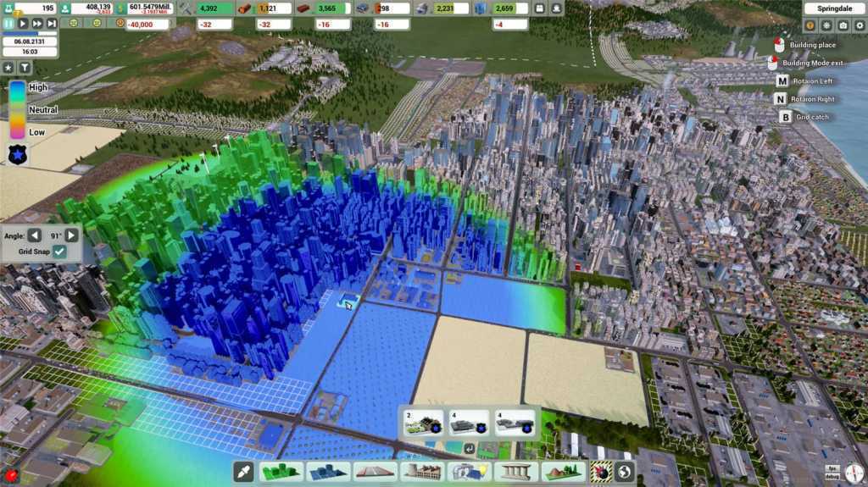
Task: Set fastest game speed
Action: pos(52,24)
